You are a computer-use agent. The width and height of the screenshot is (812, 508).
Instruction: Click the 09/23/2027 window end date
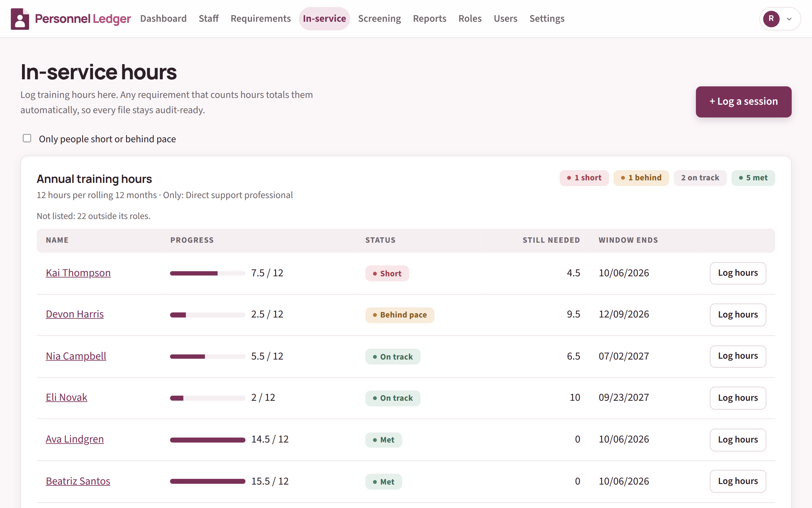click(x=624, y=397)
